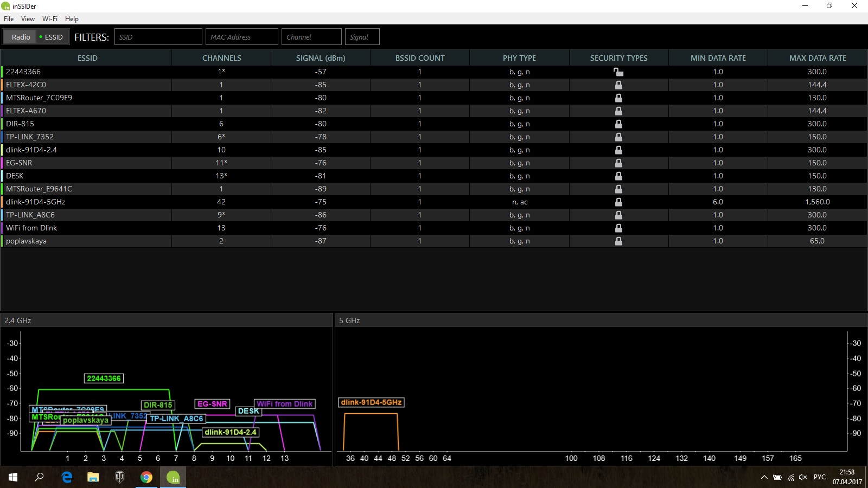Open the Wi-Fi menu
The width and height of the screenshot is (868, 488).
(x=50, y=18)
